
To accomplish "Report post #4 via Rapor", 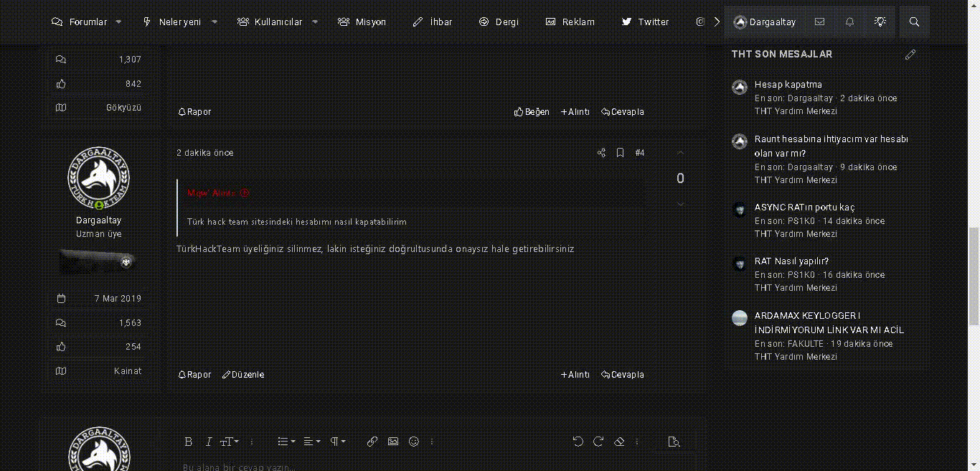I will click(194, 375).
